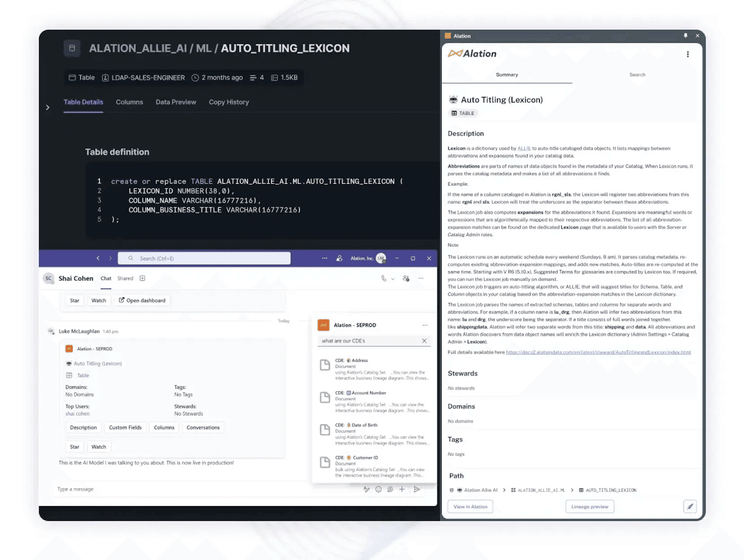Open the loop/sticker icon in compose bar

[x=390, y=490]
